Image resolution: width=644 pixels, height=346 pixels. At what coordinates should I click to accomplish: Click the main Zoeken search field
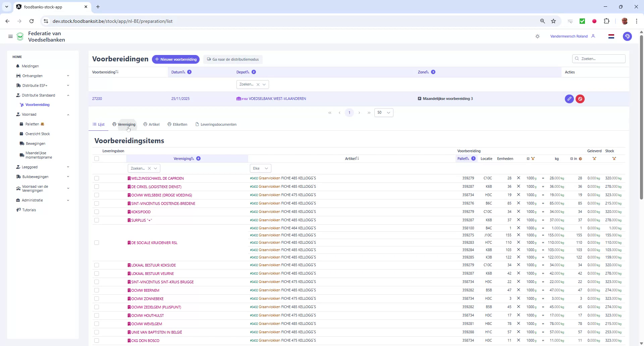click(599, 58)
